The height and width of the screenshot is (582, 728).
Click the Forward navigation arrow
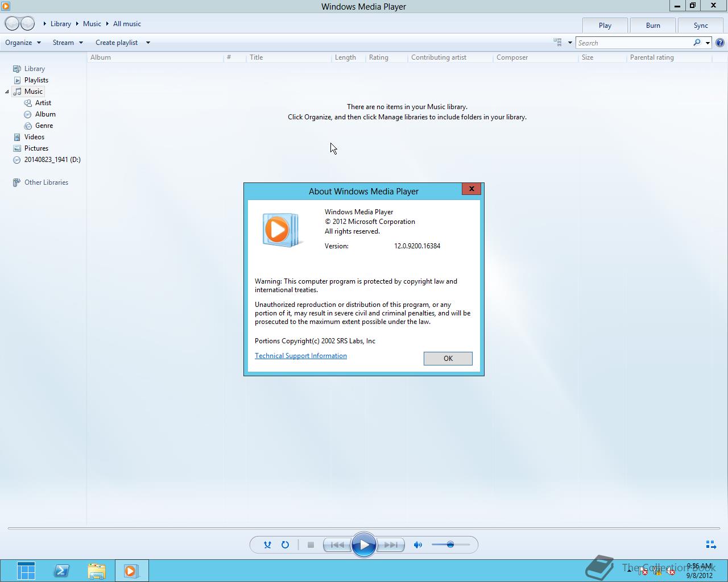(x=28, y=24)
